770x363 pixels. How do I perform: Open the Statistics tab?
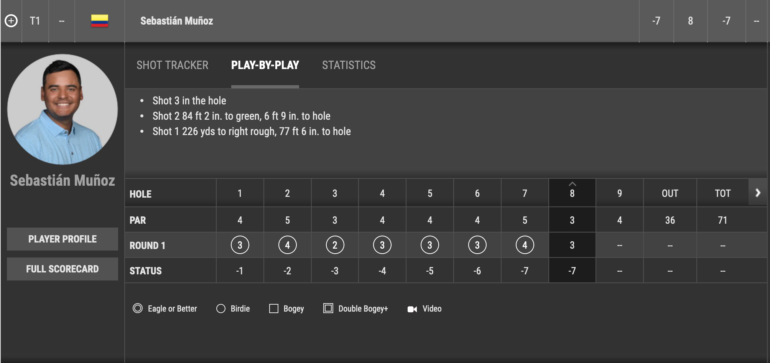click(349, 65)
